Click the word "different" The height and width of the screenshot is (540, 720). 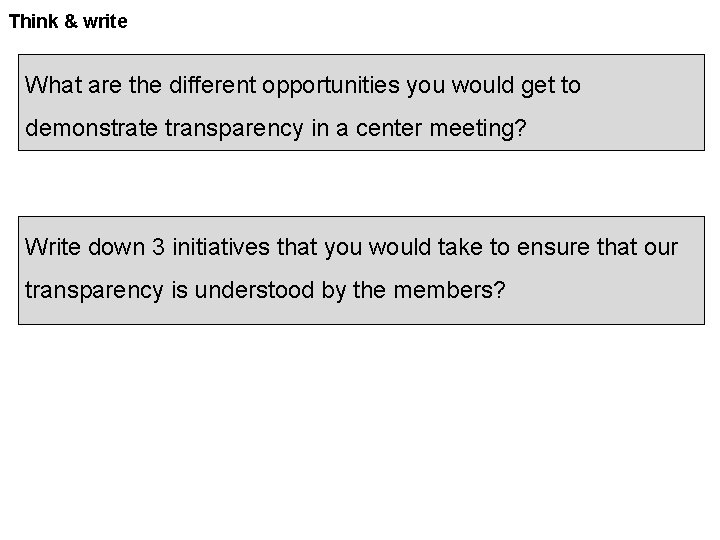[213, 85]
